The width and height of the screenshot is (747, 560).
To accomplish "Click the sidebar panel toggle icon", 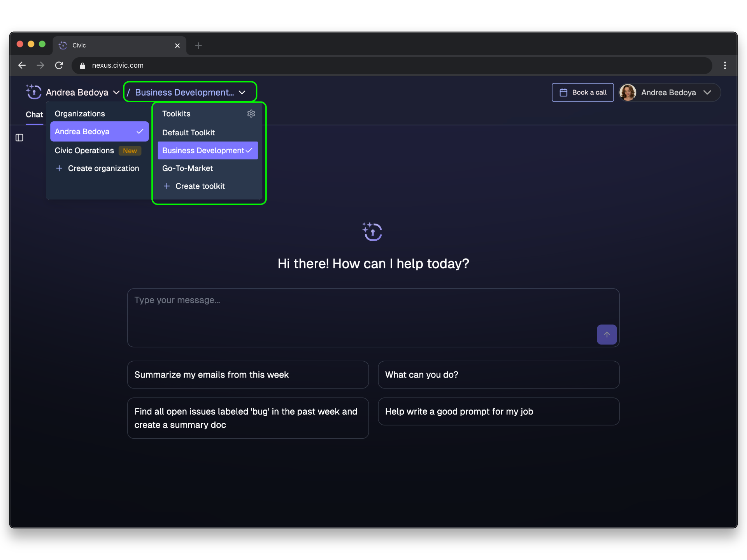I will coord(19,138).
